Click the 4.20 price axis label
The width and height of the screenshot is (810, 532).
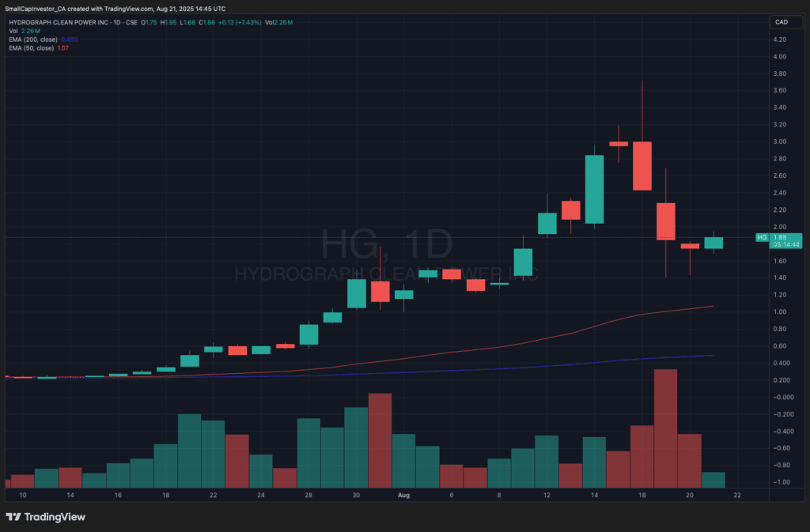(779, 40)
